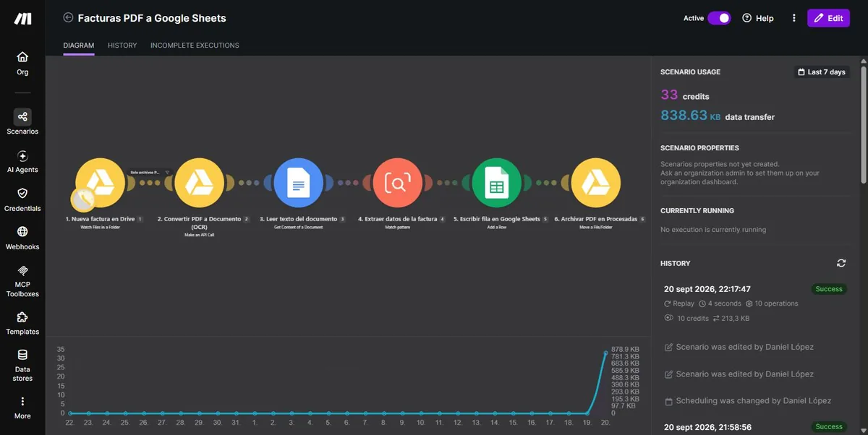Open the More sidebar menu
The height and width of the screenshot is (435, 868).
(22, 408)
